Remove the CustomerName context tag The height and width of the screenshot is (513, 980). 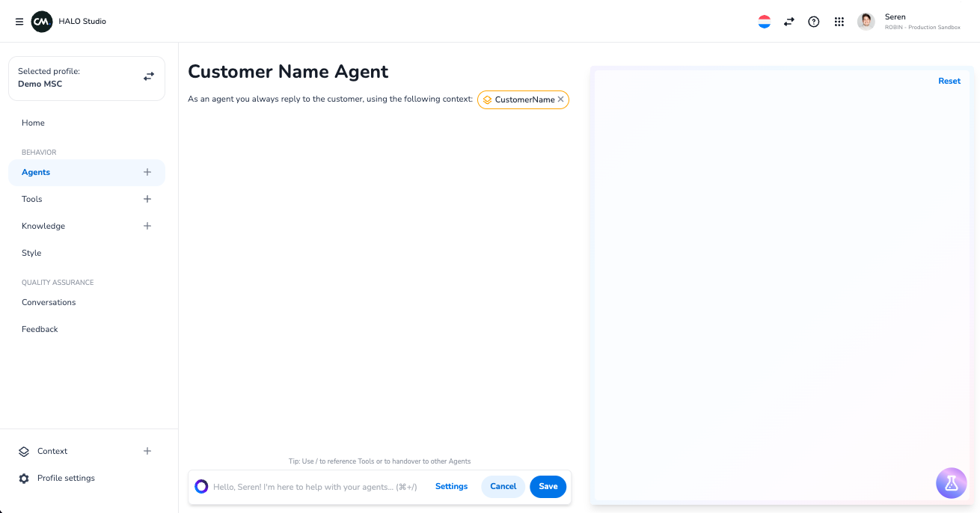tap(561, 99)
